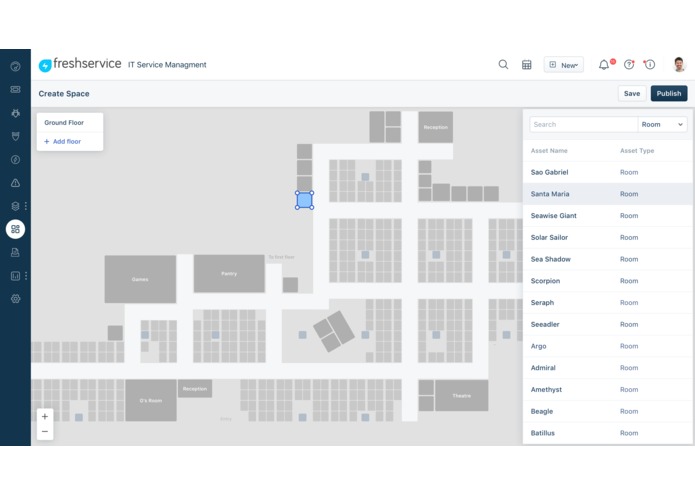Open the Assets layers icon in the sidebar
Viewport: 695px width, 494px height.
click(16, 206)
